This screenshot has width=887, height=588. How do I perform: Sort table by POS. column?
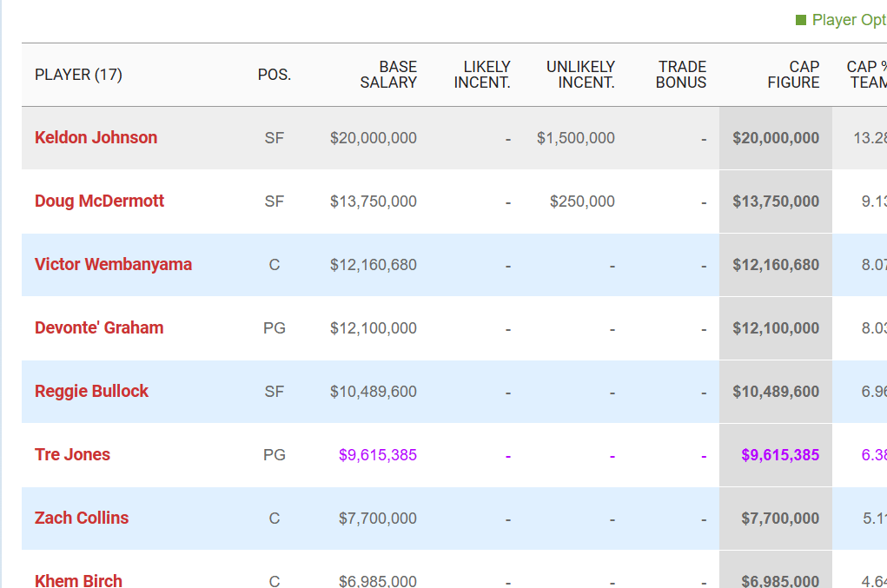[274, 75]
